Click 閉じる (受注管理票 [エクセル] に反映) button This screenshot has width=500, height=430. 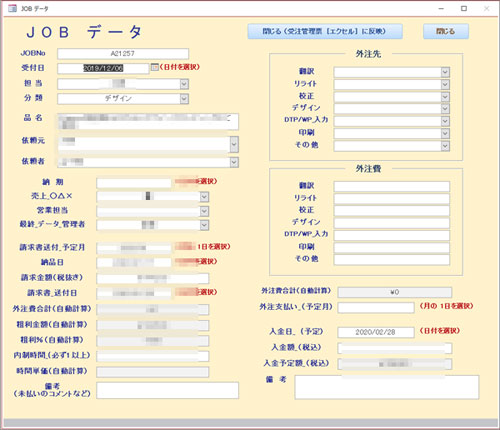[x=325, y=31]
